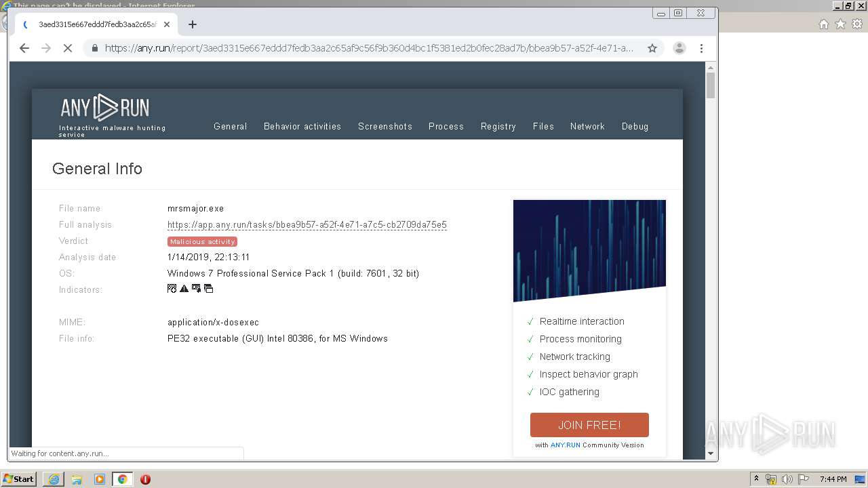Click the page scrollbar down arrow
The image size is (868, 488).
pyautogui.click(x=711, y=453)
